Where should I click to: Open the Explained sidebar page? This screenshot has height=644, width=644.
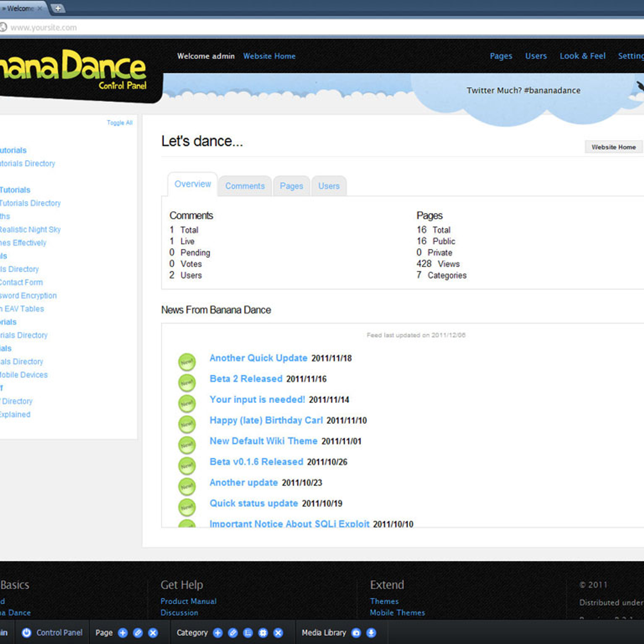point(15,414)
